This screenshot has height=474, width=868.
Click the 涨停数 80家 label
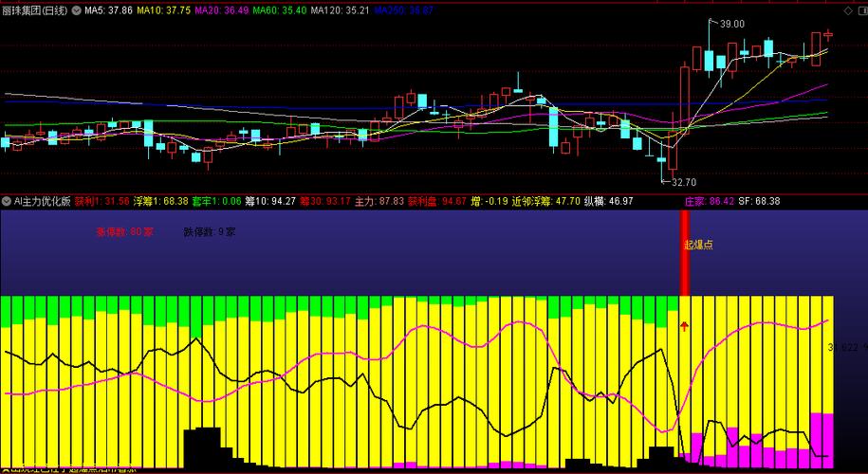tap(124, 232)
